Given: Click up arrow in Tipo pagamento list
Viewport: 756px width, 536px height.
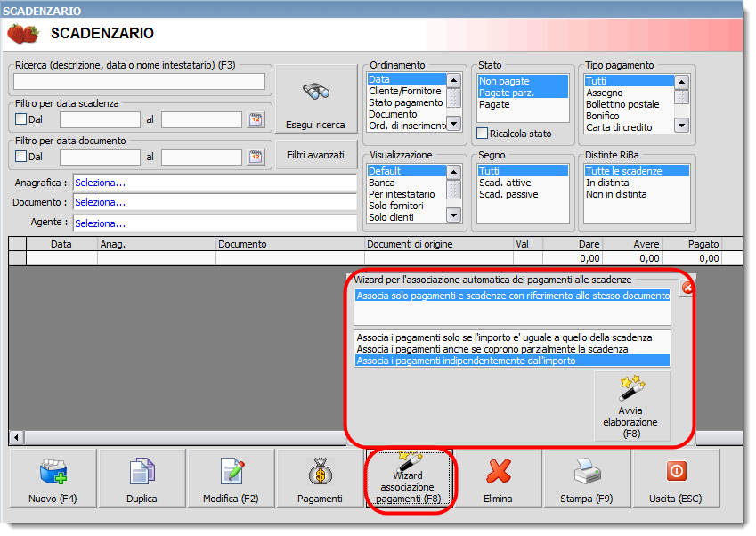Looking at the screenshot, I should 681,81.
